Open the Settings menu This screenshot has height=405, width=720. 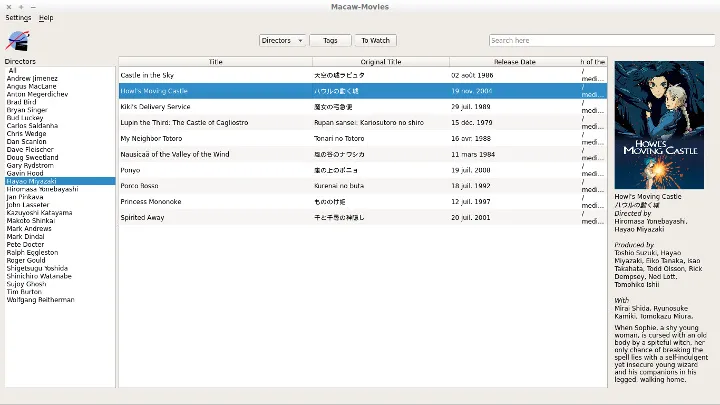coord(18,18)
